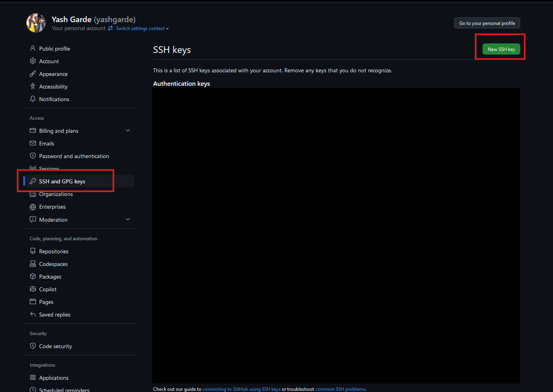Click the Repositories bookmark icon
553x392 pixels.
(x=33, y=251)
